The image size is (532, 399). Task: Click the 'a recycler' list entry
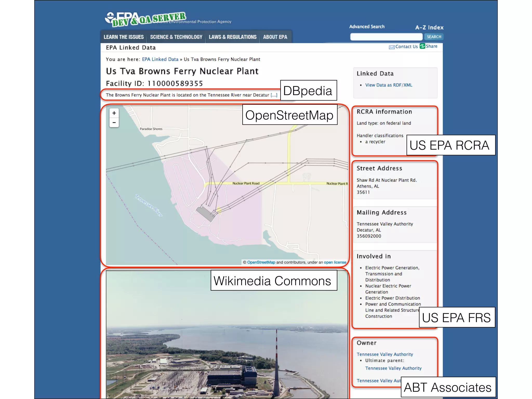375,142
